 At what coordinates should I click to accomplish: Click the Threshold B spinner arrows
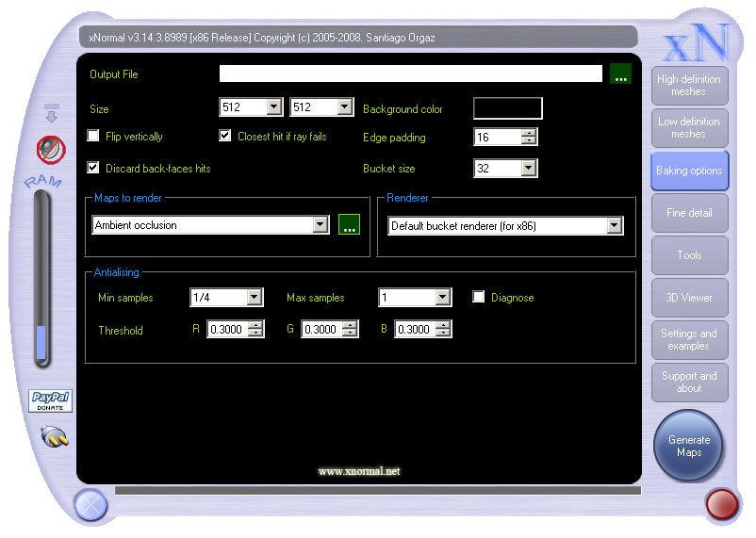443,329
